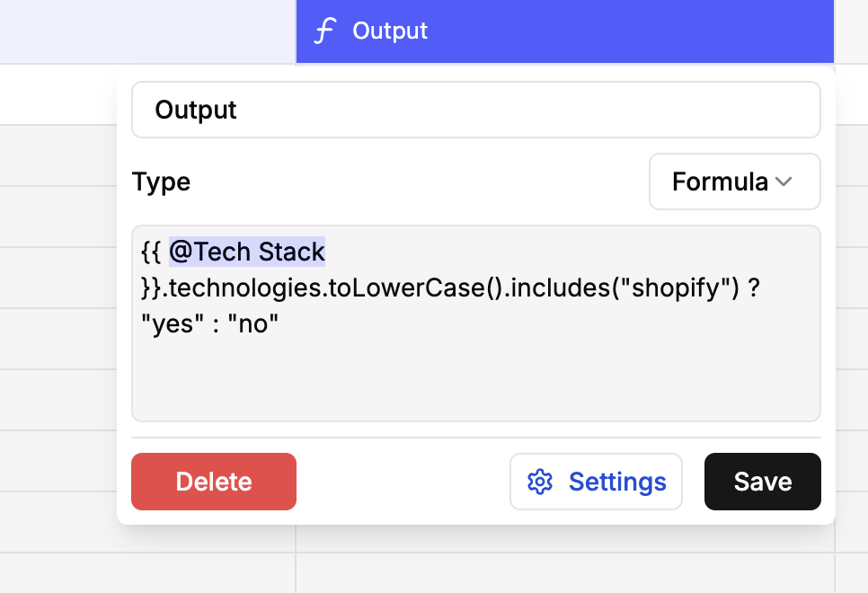Click the Output column name field
This screenshot has height=593, width=868.
475,110
